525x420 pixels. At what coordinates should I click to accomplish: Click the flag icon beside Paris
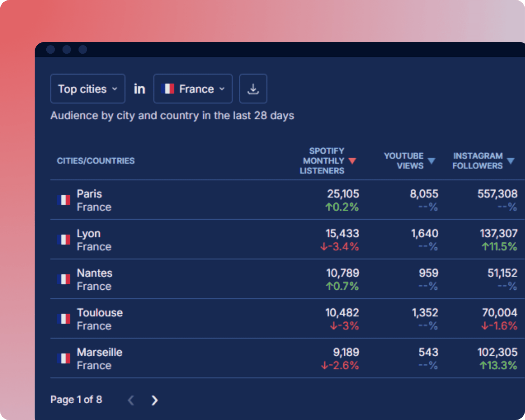click(64, 200)
